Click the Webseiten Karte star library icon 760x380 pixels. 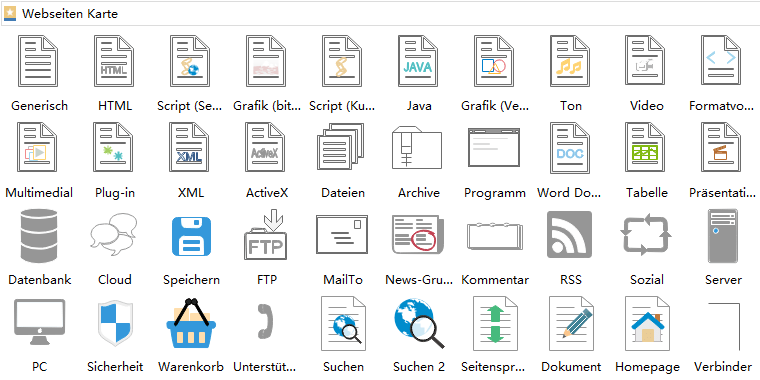click(10, 14)
